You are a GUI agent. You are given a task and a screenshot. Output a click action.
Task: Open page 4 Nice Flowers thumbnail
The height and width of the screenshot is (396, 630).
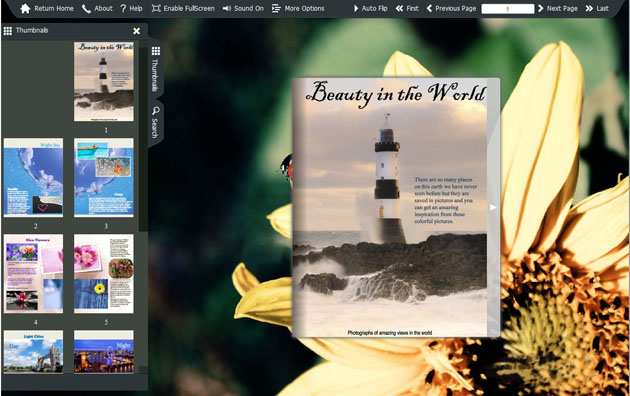point(33,274)
